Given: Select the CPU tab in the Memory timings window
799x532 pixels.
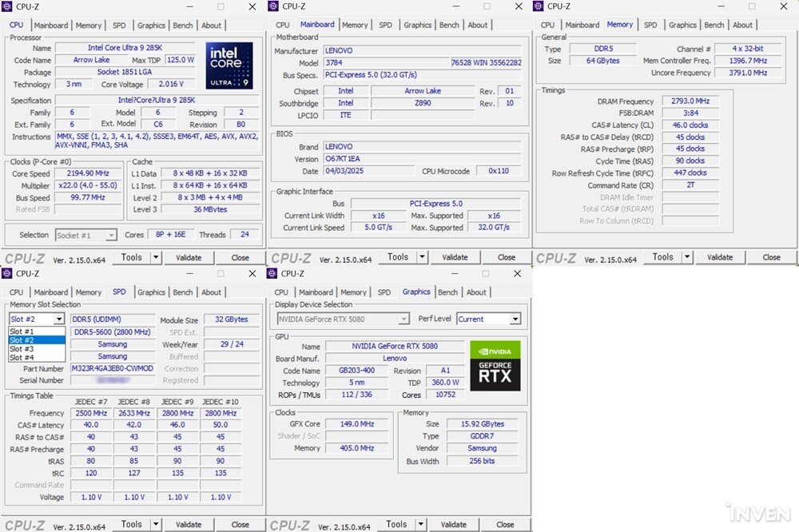Looking at the screenshot, I should click(x=548, y=25).
